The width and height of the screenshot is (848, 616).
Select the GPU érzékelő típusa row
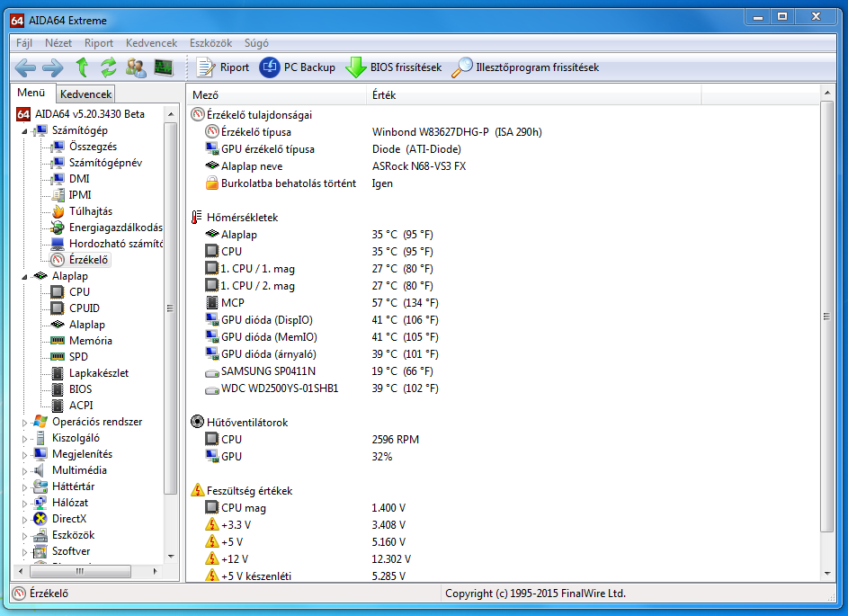333,149
